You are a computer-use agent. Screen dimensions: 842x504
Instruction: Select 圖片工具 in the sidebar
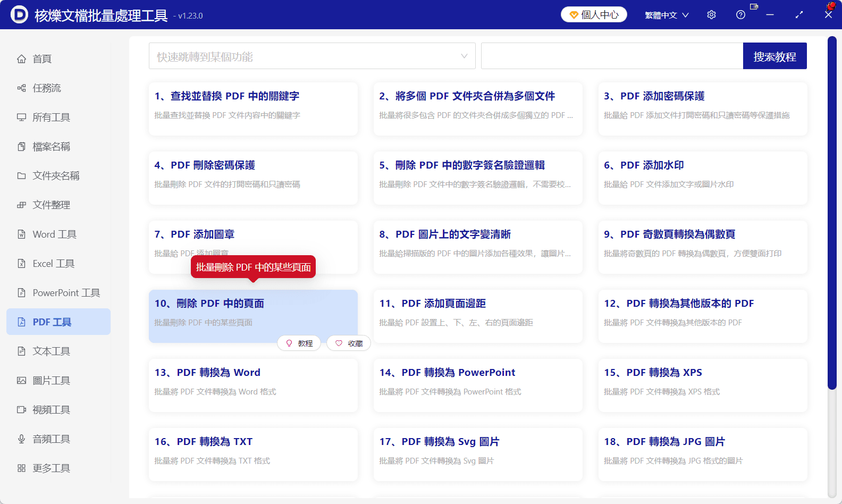click(x=58, y=381)
